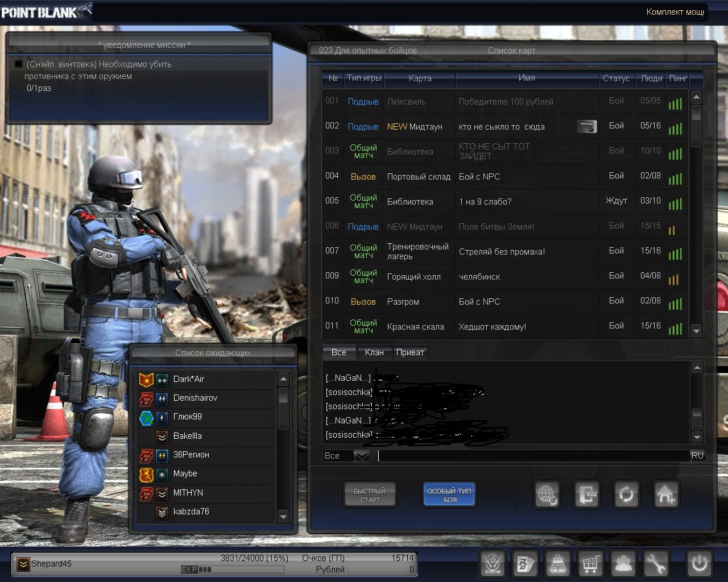This screenshot has width=728, height=582.
Task: Click the enter room door icon
Action: (x=586, y=494)
